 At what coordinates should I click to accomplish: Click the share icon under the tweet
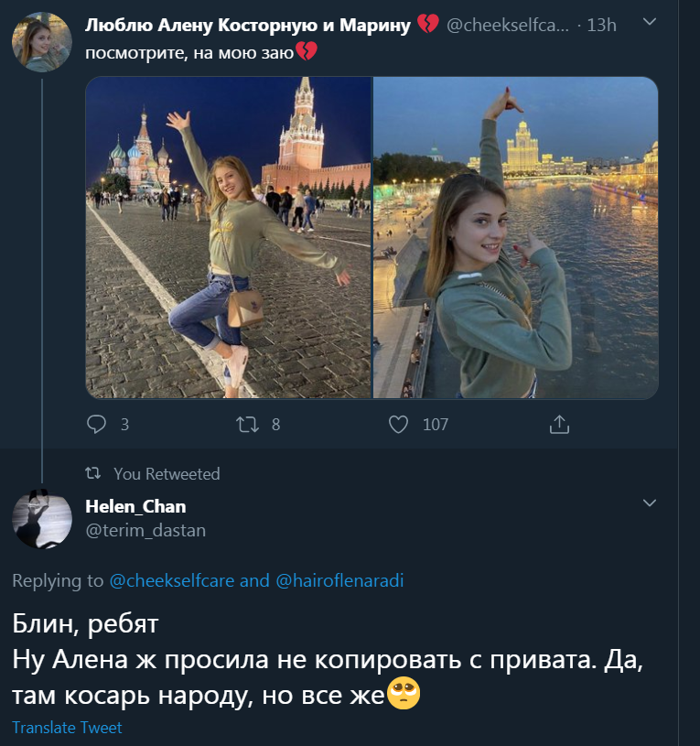pyautogui.click(x=558, y=425)
